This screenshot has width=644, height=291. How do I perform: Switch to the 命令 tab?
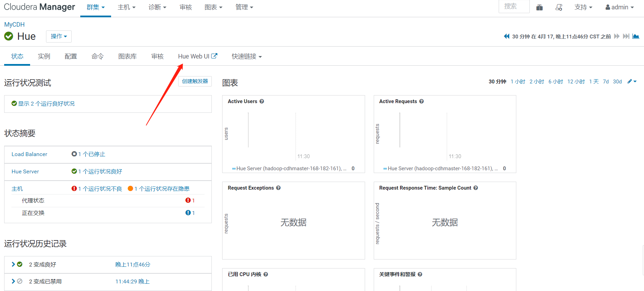coord(98,56)
